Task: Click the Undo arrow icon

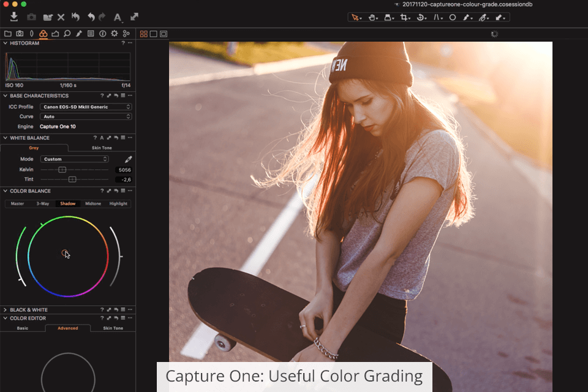Action: coord(91,17)
